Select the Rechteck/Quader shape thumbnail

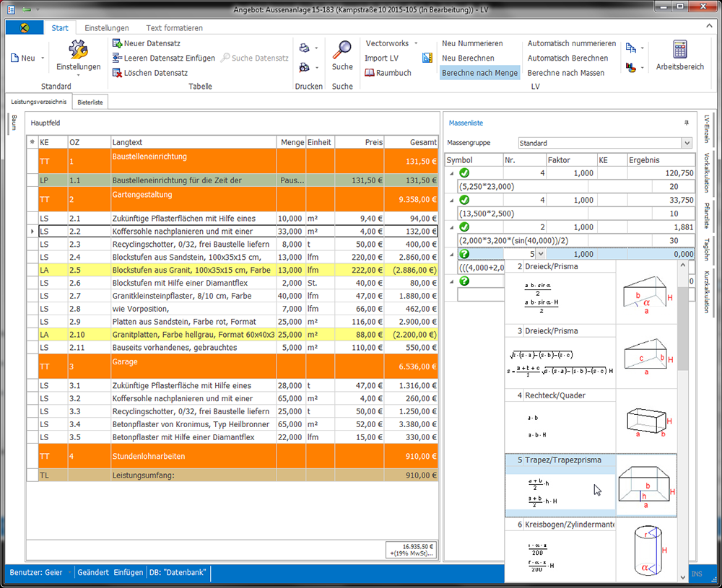646,421
